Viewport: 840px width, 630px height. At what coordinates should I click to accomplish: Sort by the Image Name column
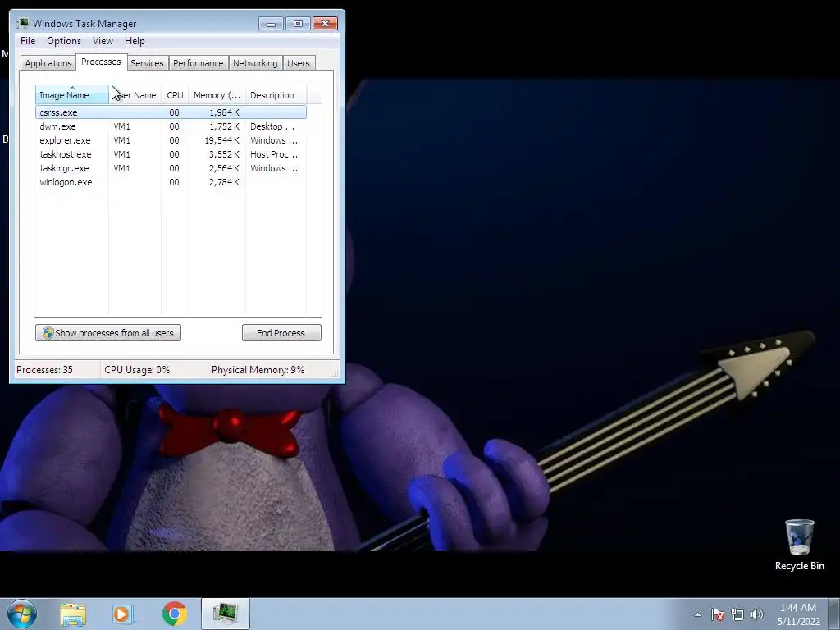pyautogui.click(x=72, y=95)
